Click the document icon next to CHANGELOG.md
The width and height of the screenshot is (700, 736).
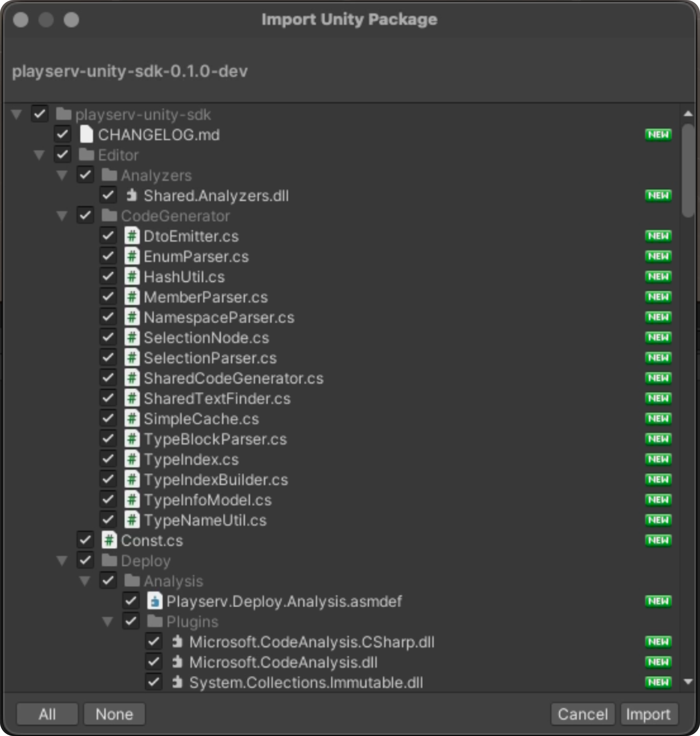click(x=87, y=134)
